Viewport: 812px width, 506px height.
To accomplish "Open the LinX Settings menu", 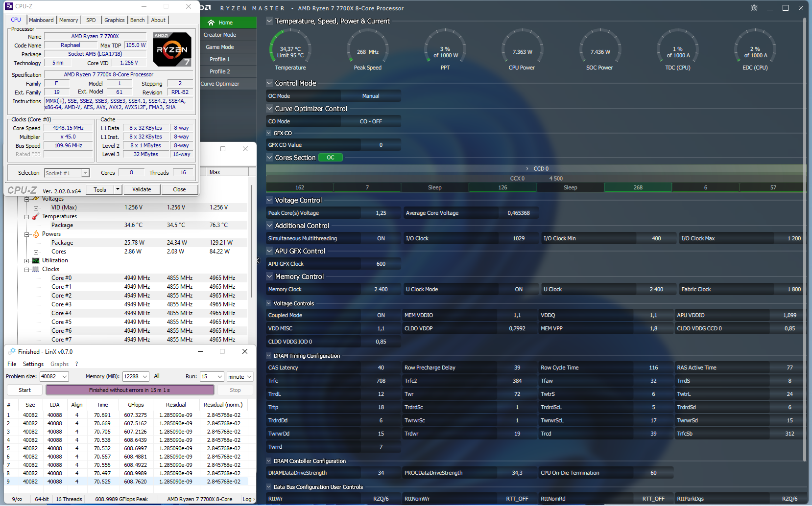I will (x=33, y=364).
